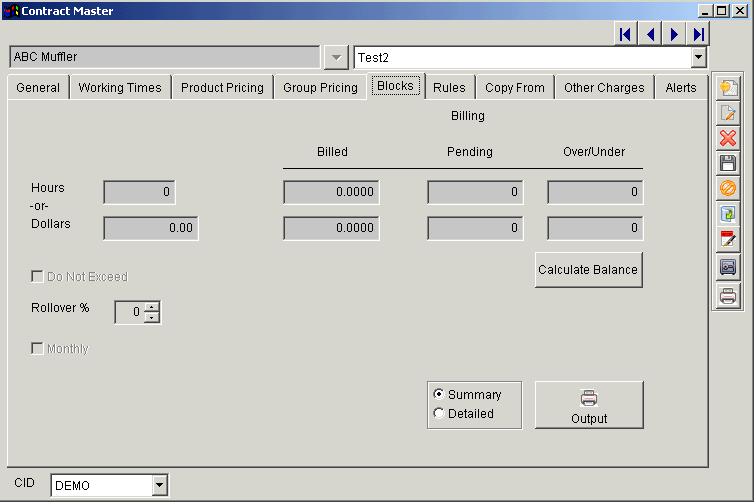Screen dimensions: 754x502
Task: Select the Detailed radio button
Action: (438, 414)
